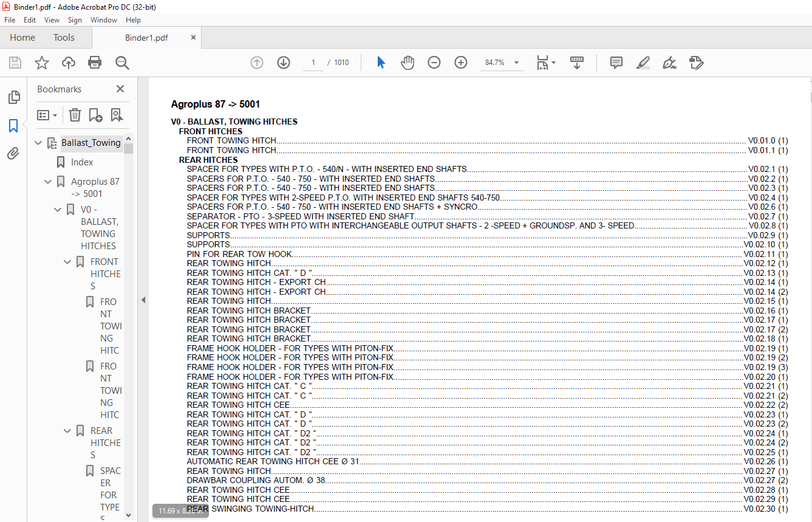Delete selected bookmark with the trash icon
The height and width of the screenshot is (522, 812).
pyautogui.click(x=75, y=115)
